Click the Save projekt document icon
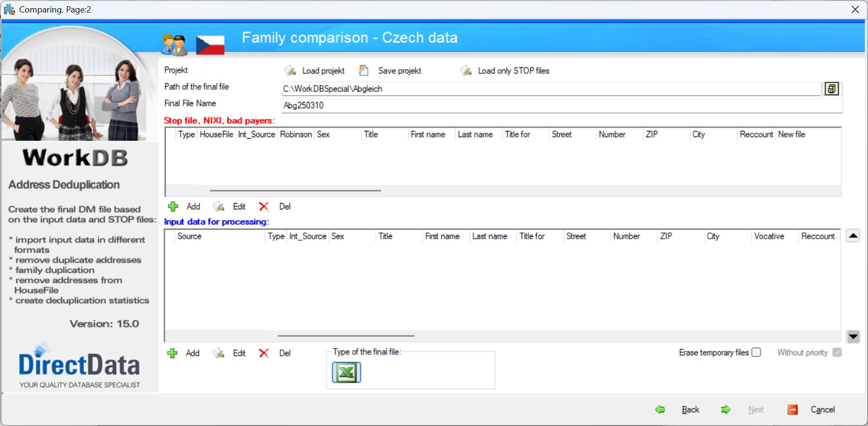This screenshot has width=868, height=426. (x=364, y=71)
